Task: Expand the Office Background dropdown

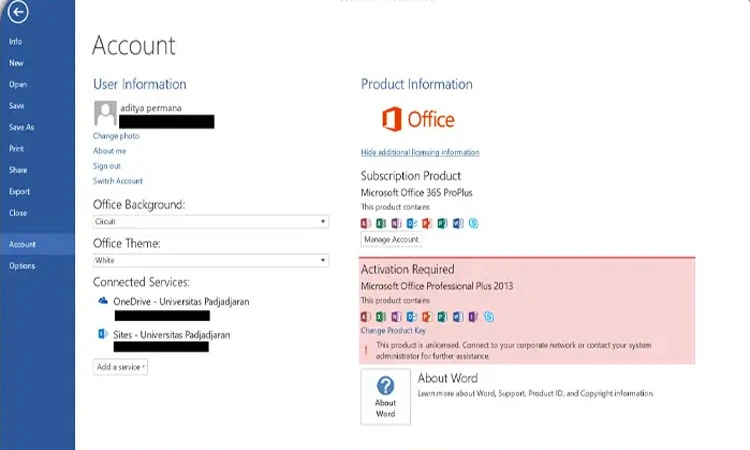Action: (323, 221)
